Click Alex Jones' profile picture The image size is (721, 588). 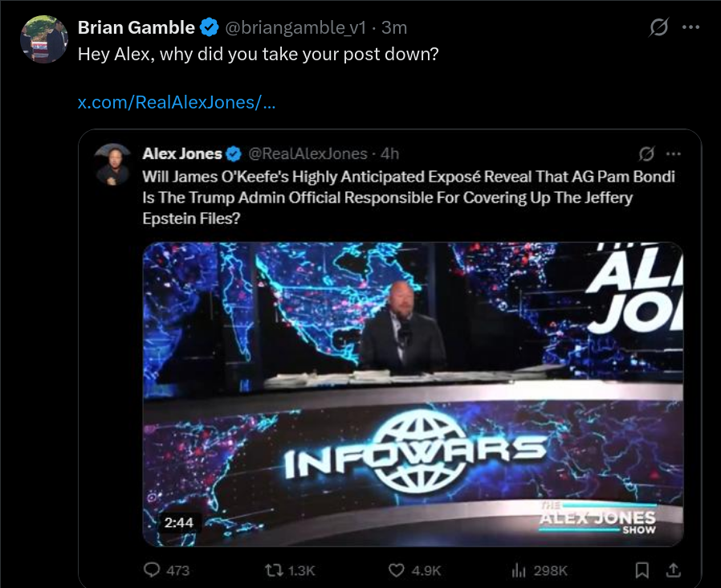point(113,165)
